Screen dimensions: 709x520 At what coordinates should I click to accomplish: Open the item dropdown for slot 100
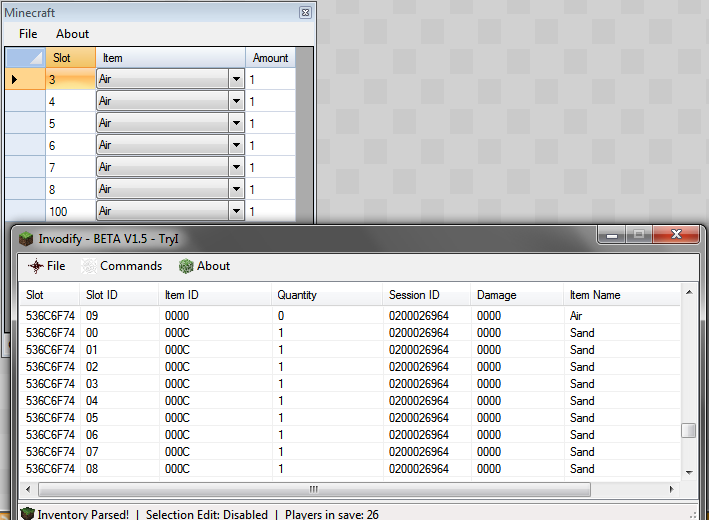[236, 211]
